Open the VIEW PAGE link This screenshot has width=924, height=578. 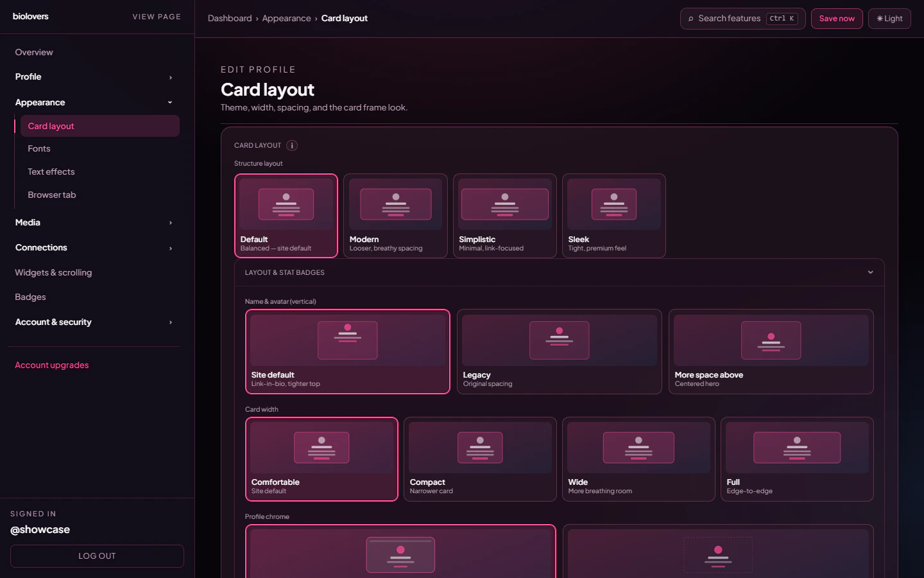coord(157,17)
